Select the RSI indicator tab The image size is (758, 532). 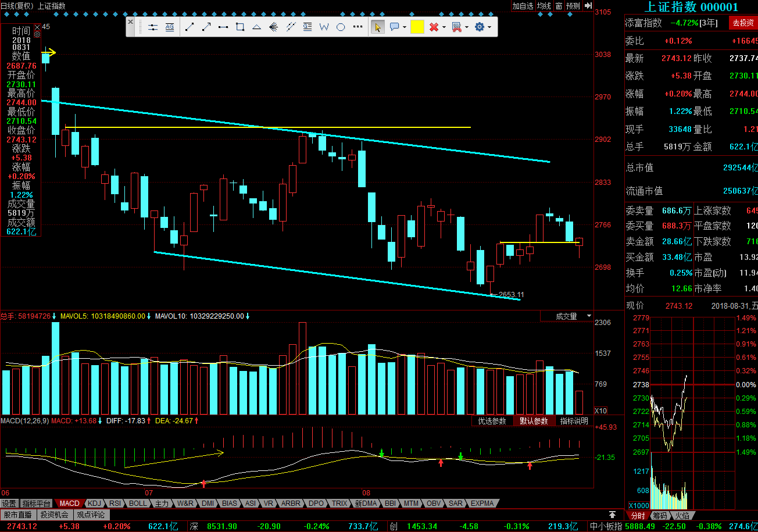[115, 504]
